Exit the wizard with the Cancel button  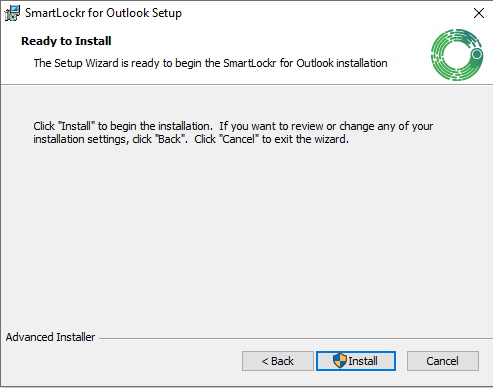[x=443, y=361]
